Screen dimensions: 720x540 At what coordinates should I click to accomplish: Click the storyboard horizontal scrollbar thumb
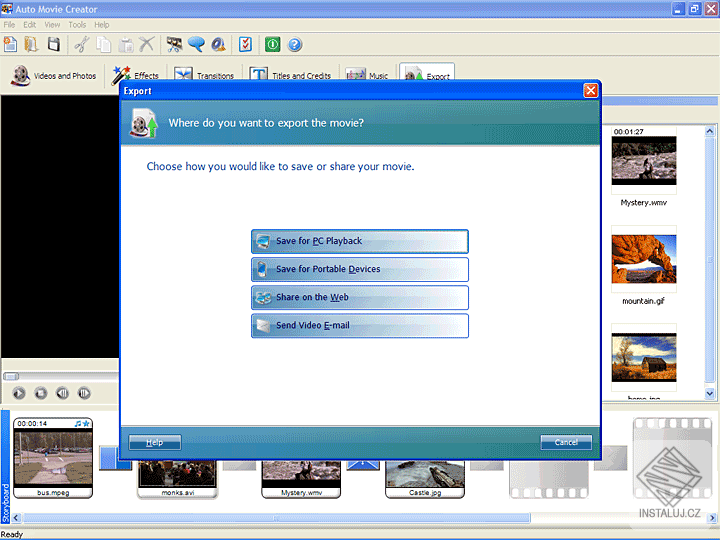(277, 518)
